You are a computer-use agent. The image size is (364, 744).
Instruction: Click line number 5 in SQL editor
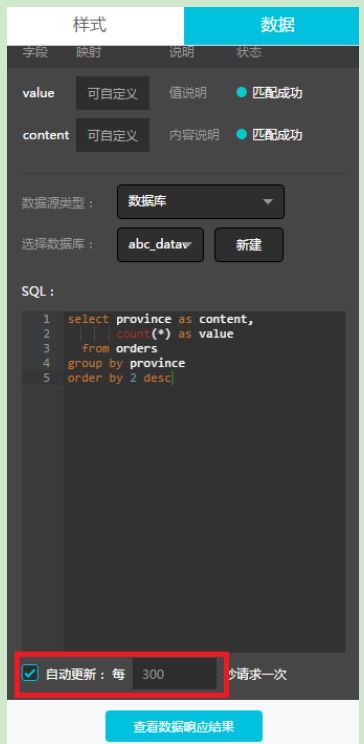[46, 378]
